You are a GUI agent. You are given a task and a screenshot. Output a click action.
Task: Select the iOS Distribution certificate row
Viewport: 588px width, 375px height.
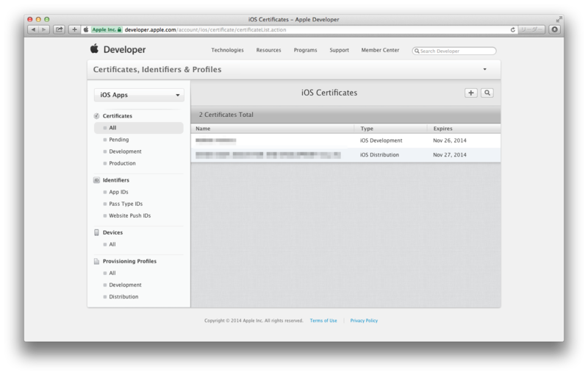345,155
